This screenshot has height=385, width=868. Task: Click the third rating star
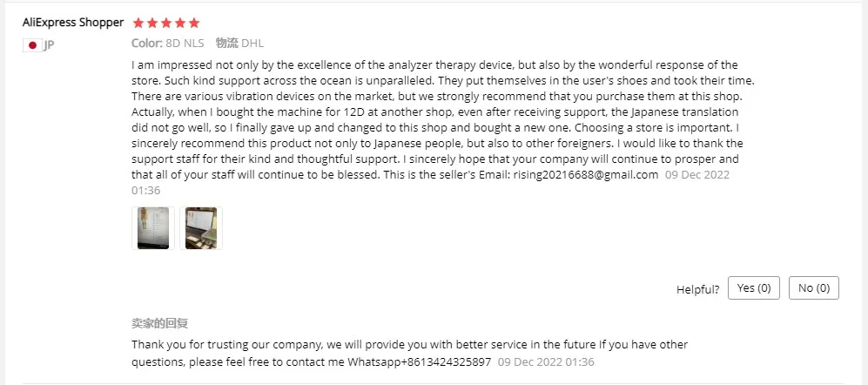pos(165,23)
